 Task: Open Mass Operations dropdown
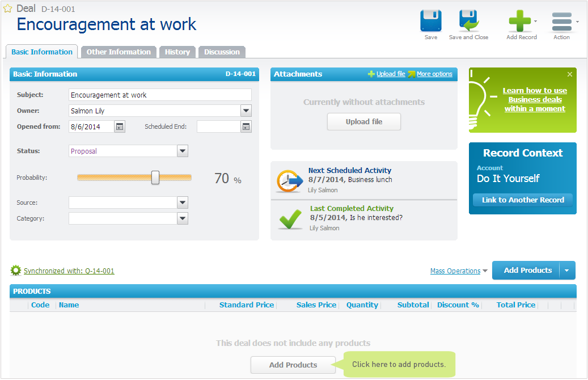pos(459,271)
